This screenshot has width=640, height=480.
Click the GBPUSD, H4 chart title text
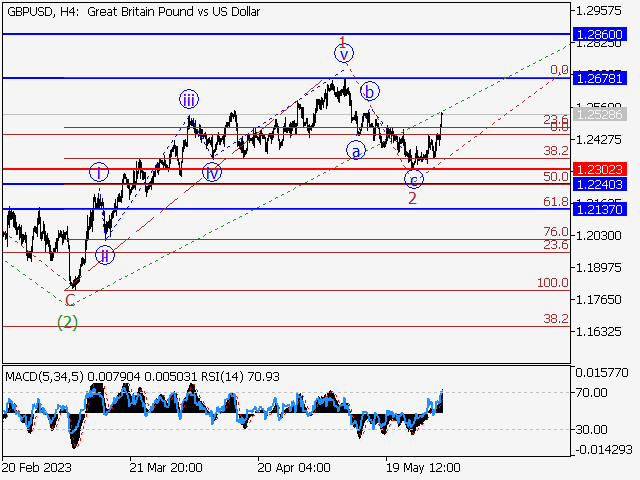tap(133, 12)
